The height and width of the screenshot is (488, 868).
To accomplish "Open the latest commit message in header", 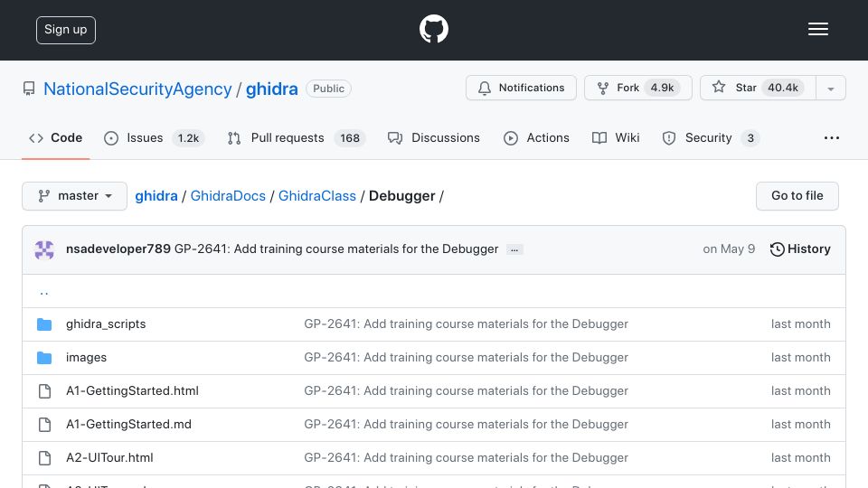I will pos(336,249).
